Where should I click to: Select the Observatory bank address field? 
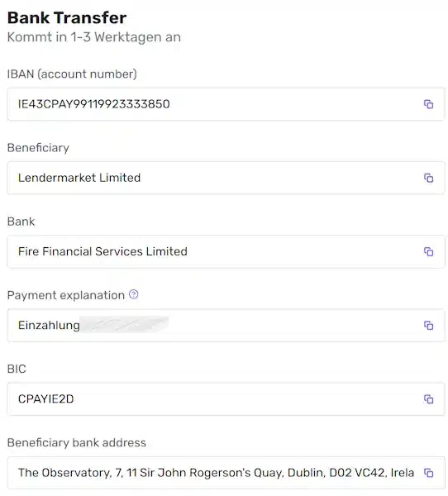tap(226, 473)
